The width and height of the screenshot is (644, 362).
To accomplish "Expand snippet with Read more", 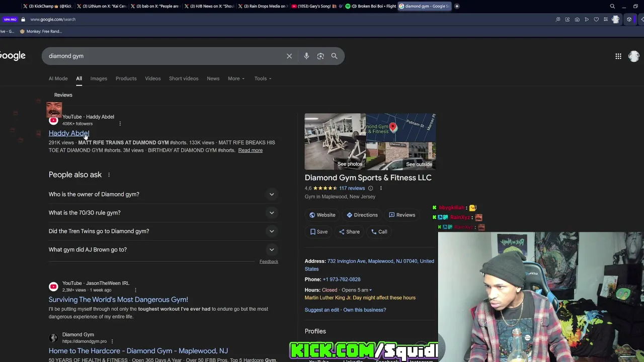I will click(250, 150).
